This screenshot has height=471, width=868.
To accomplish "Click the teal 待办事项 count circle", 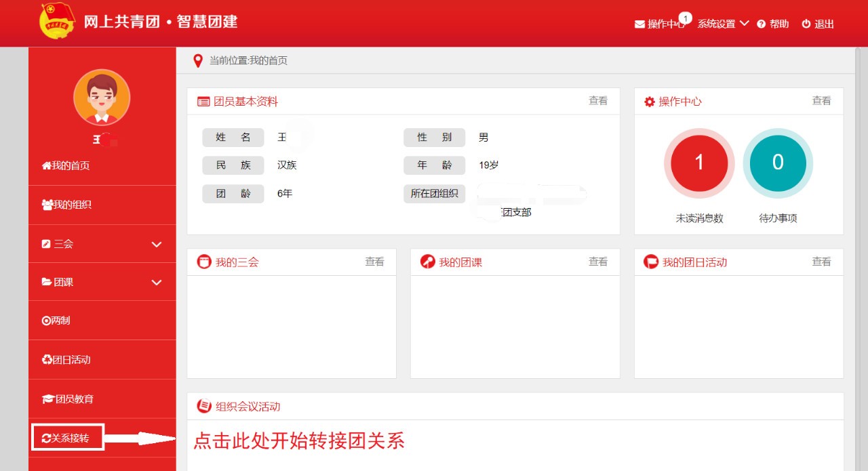I will click(x=778, y=163).
